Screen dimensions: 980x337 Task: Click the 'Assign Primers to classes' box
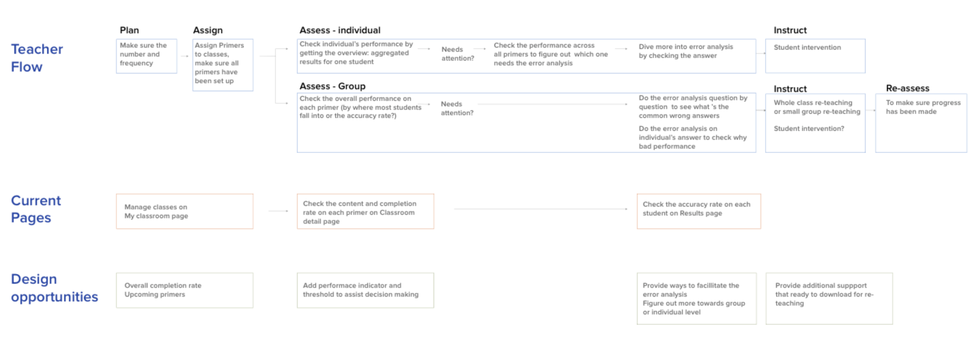pos(223,64)
